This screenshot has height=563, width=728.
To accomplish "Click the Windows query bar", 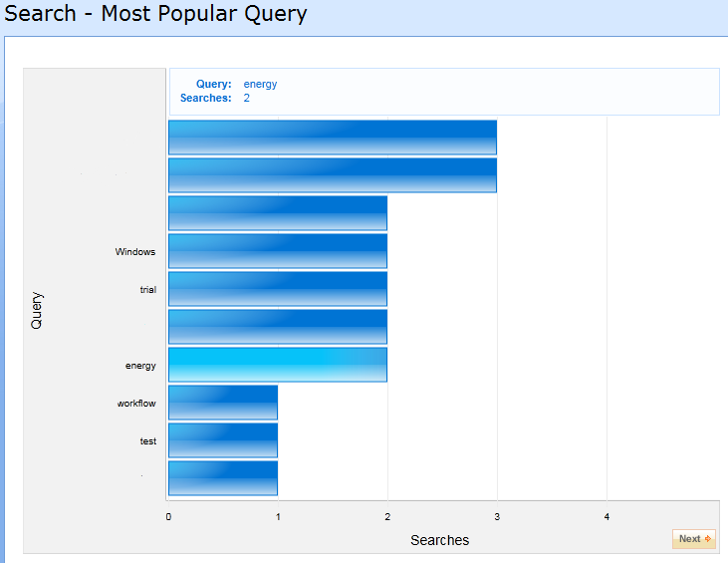I will click(278, 251).
